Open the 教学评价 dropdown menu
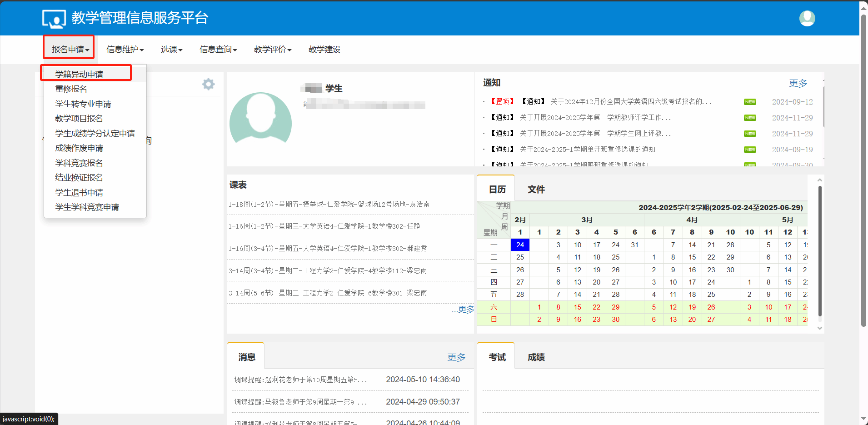Screen dimensions: 868x425 coord(273,49)
